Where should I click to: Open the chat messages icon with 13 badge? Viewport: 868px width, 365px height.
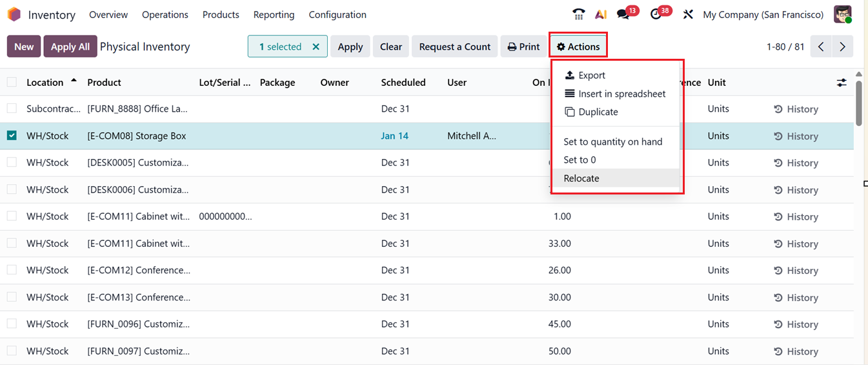[623, 14]
